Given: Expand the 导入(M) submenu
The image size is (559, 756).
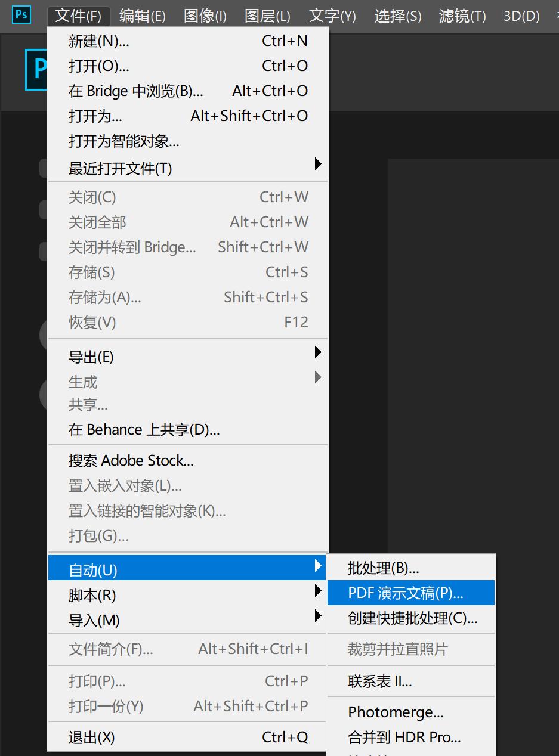Looking at the screenshot, I should click(188, 620).
